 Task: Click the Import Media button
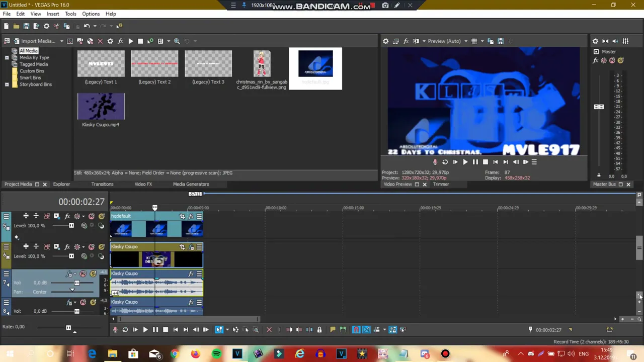[34, 41]
